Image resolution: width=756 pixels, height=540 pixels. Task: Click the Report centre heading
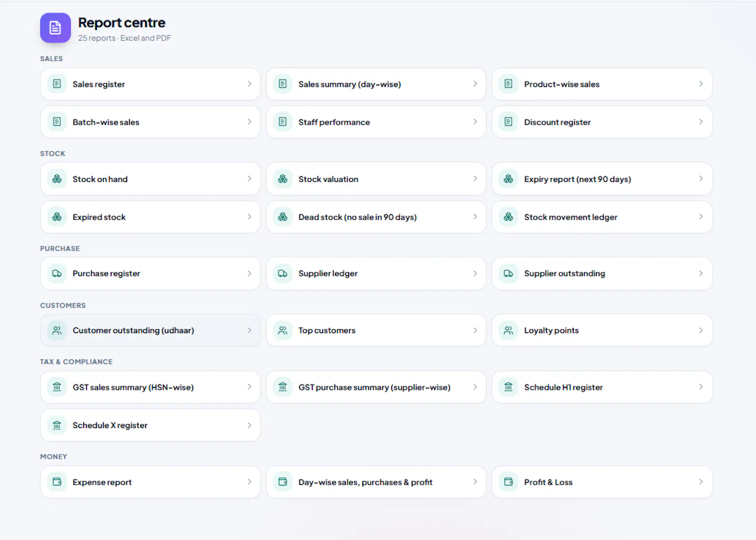click(x=121, y=23)
